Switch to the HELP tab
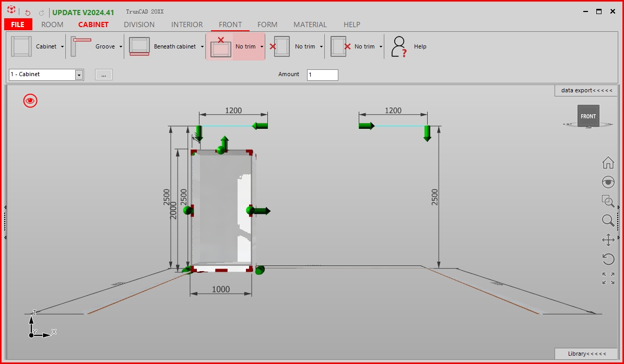 [x=352, y=25]
